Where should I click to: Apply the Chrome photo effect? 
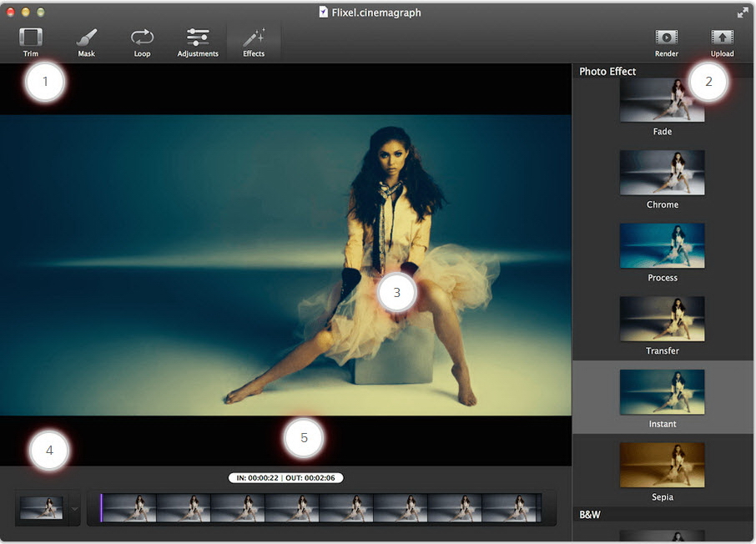coord(662,174)
